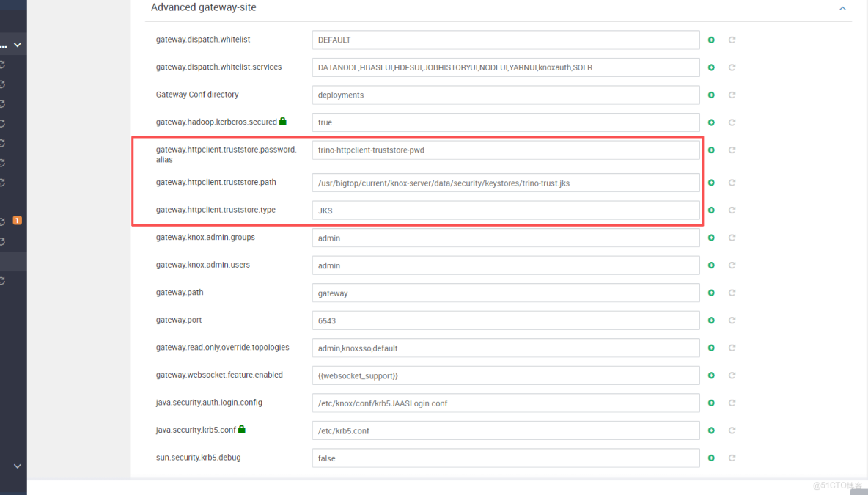Click into the java.security.auth.login.config field

(x=506, y=403)
